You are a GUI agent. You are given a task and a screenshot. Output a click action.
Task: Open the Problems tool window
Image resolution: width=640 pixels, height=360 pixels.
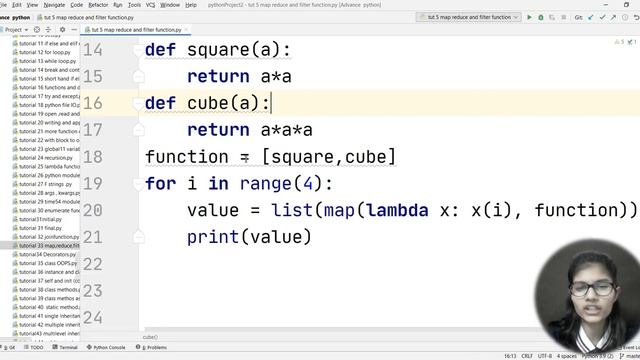click(x=151, y=347)
